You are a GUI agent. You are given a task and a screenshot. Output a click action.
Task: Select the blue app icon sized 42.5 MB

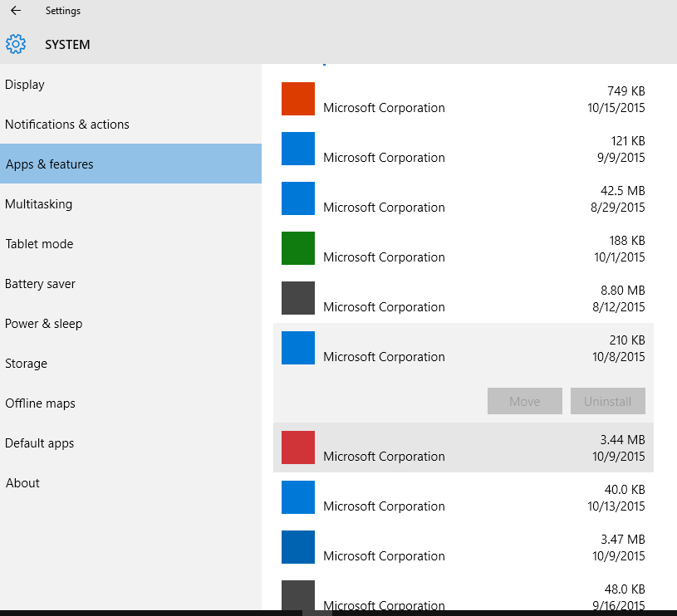click(298, 198)
